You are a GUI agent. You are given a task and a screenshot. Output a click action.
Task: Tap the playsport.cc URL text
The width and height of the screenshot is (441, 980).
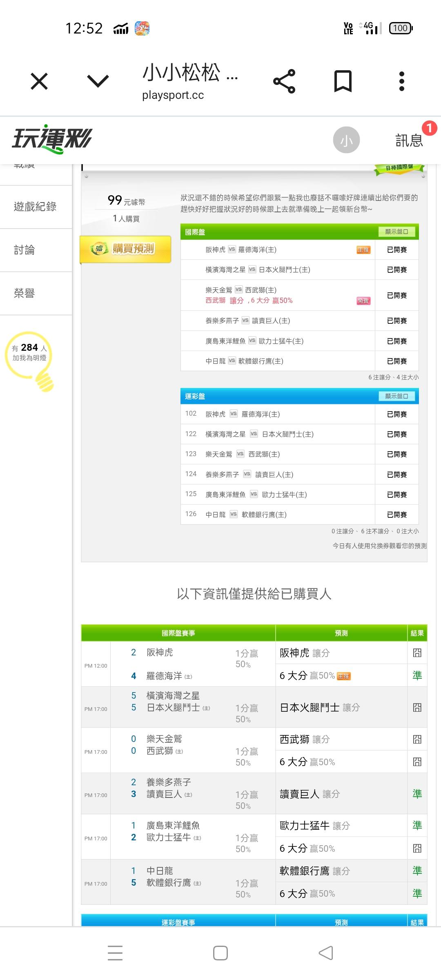click(x=173, y=95)
